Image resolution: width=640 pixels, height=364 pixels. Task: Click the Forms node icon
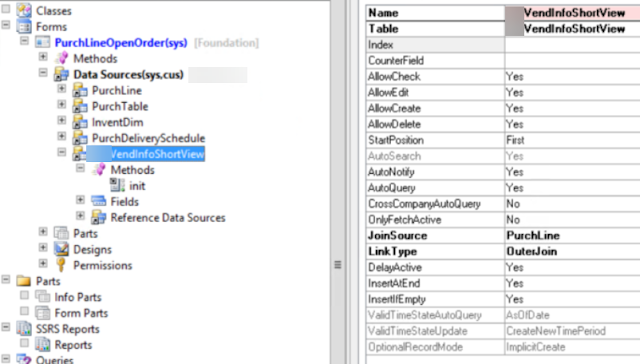coord(24,27)
